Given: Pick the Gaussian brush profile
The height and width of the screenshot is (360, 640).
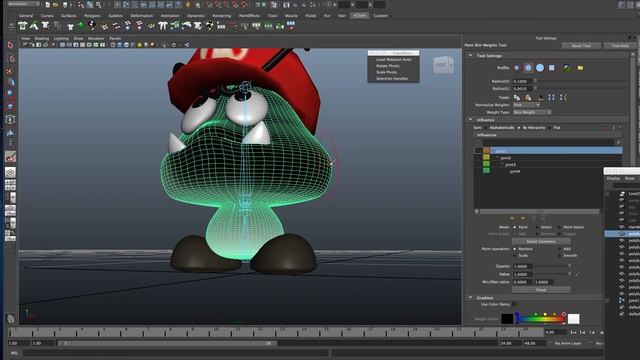Looking at the screenshot, I should click(517, 68).
